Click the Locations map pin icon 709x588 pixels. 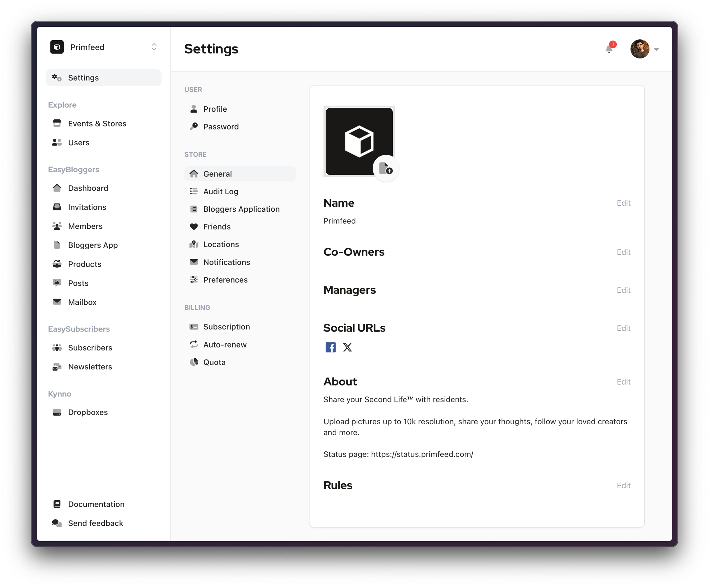[x=194, y=244]
